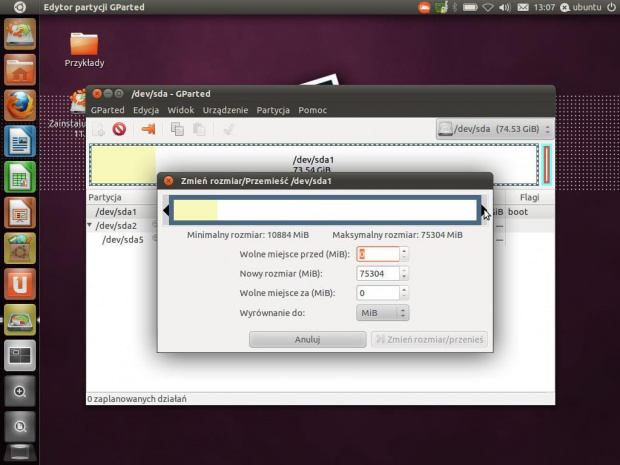Launch Firefox from the launcher
Viewport: 620px width, 465px height.
click(20, 106)
